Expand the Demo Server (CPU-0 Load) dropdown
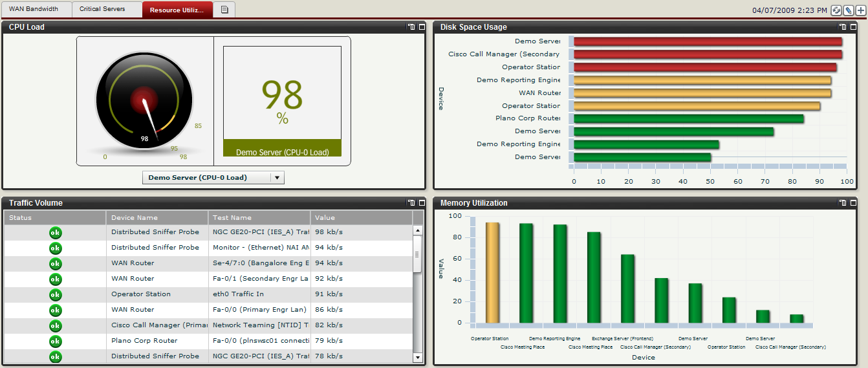Image resolution: width=868 pixels, height=368 pixels. coord(277,178)
